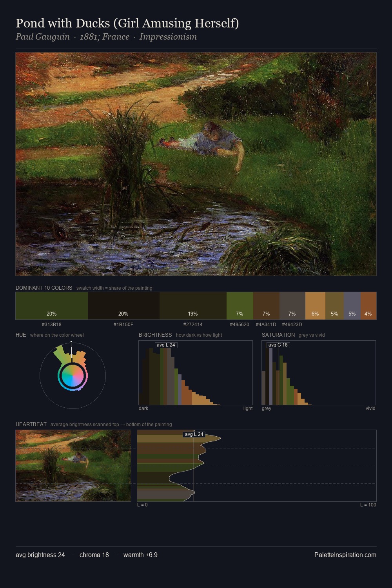Click the title 'Pond with Ducks (Girl Amusing Herself)'
Viewport: 392px width, 588px height.
[127, 23]
